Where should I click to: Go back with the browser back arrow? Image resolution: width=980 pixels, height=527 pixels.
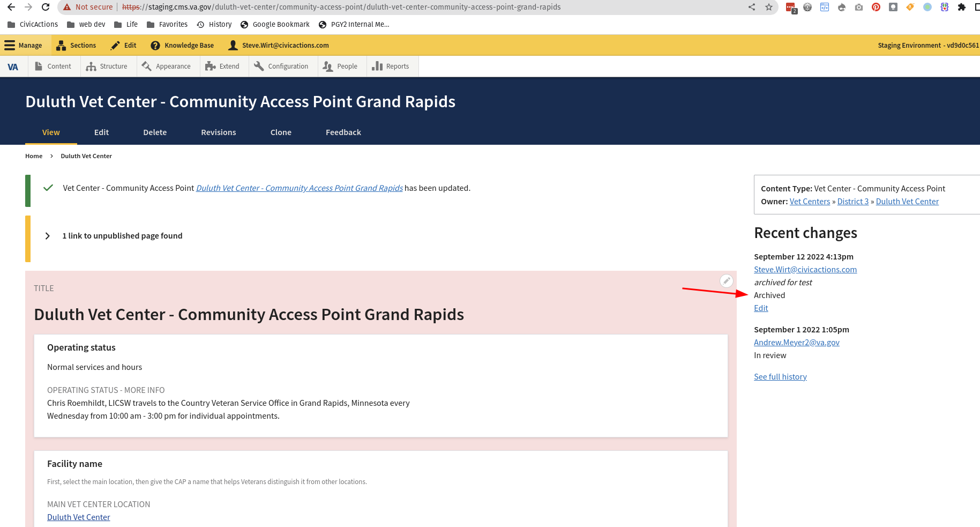[11, 7]
